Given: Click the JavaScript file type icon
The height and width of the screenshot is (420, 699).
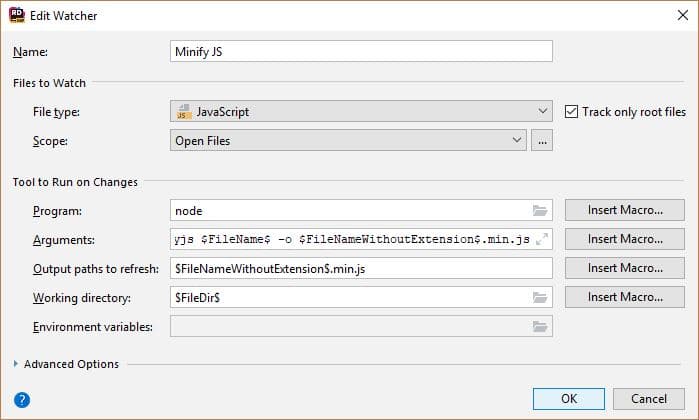Looking at the screenshot, I should click(x=183, y=112).
